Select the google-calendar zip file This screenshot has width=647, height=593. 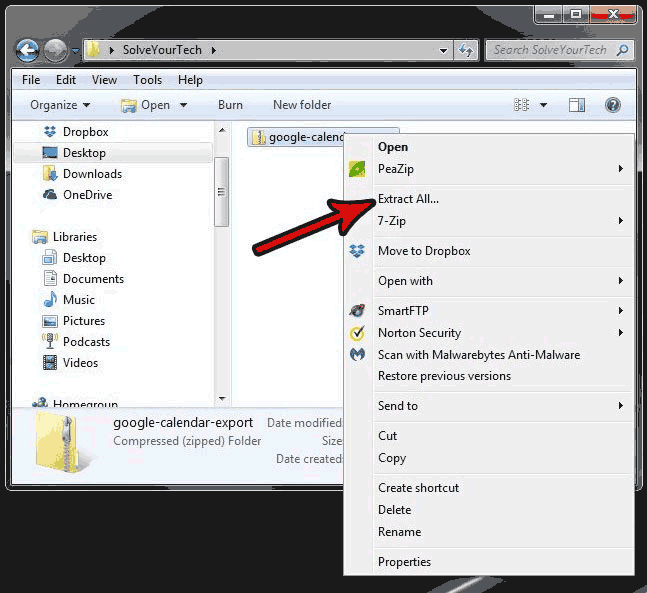pos(297,137)
